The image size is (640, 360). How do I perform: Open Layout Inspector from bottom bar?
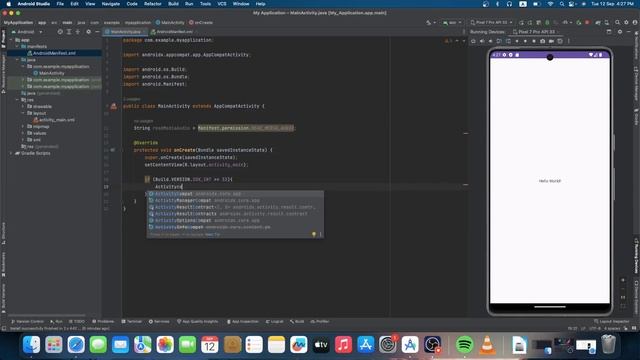(611, 322)
